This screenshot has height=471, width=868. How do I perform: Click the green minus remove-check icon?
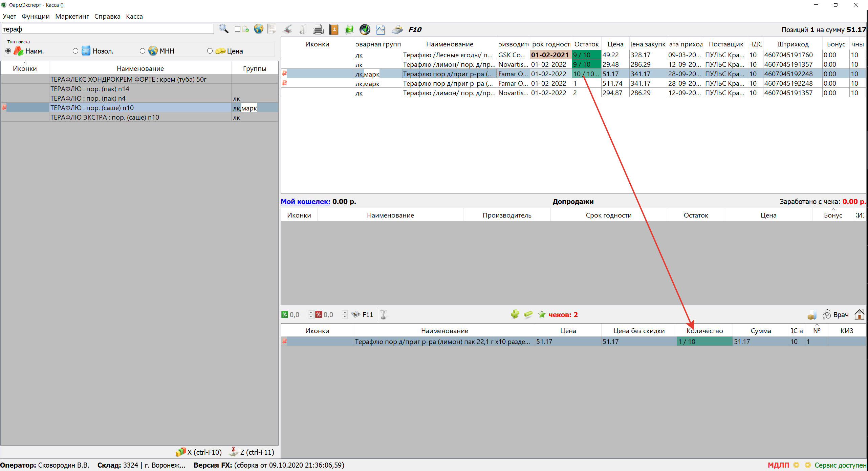pyautogui.click(x=528, y=314)
